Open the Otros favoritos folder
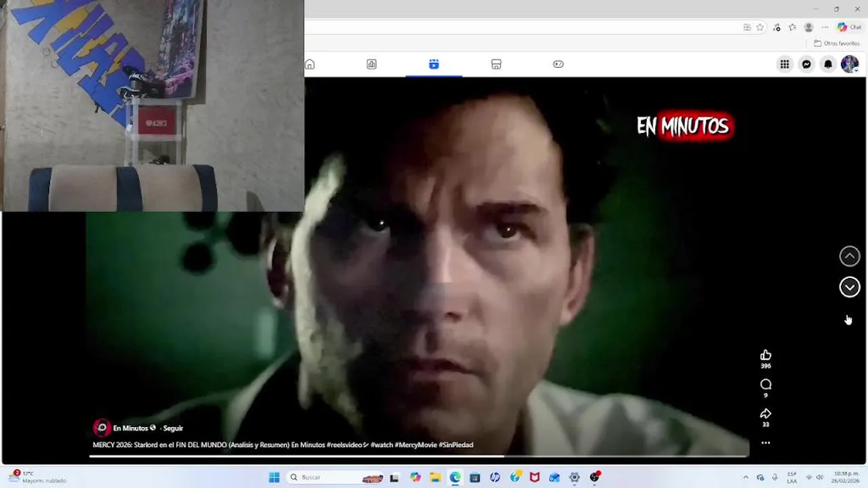 pos(837,43)
